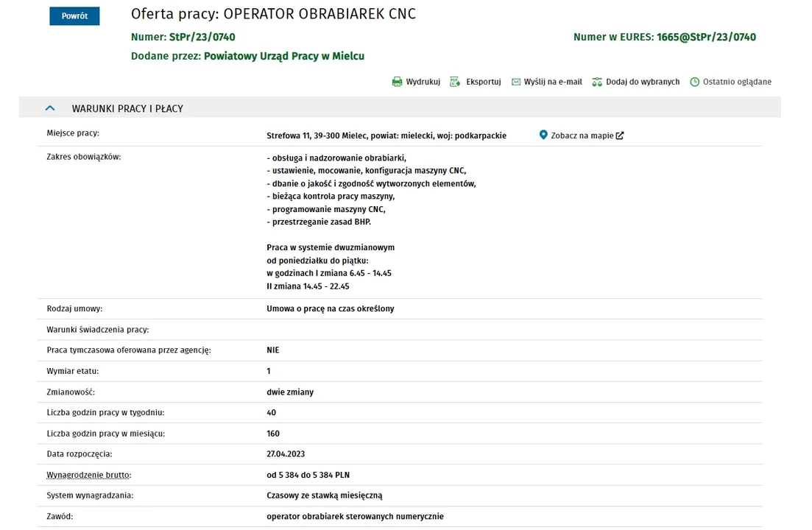812x530 pixels.
Task: Click the envelope icon for e-mail
Action: (516, 82)
